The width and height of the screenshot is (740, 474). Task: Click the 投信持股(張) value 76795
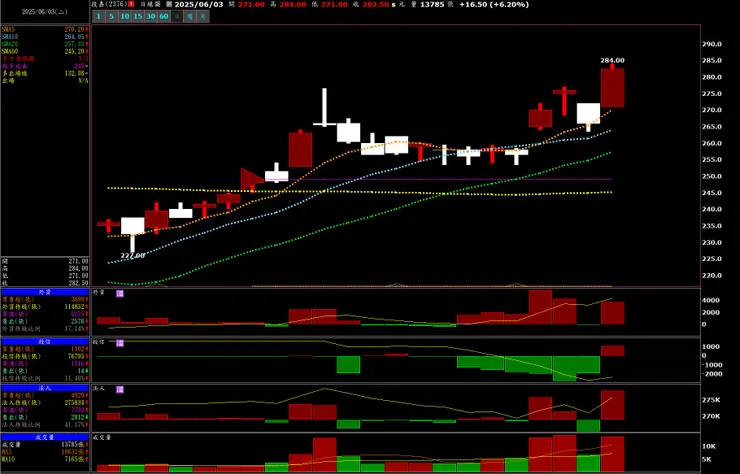[75, 356]
